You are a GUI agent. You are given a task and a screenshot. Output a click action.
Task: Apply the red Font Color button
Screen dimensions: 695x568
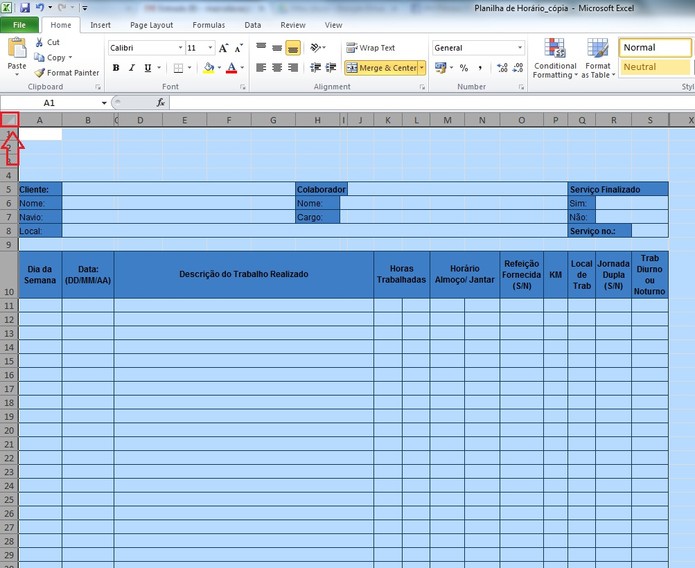(231, 68)
